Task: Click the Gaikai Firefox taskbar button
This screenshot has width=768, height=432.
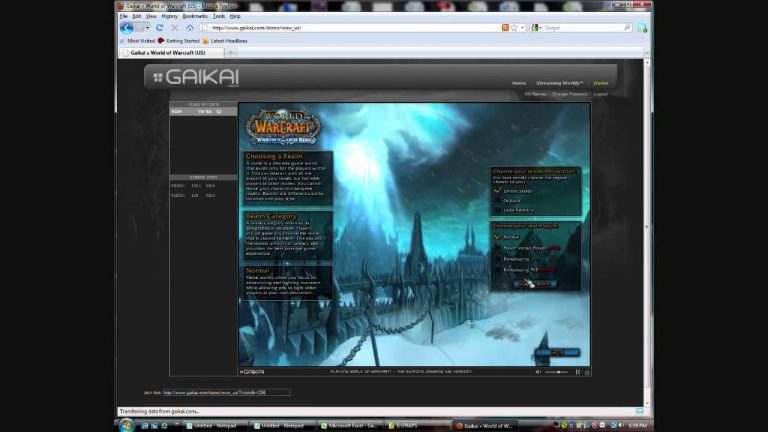Action: click(486, 426)
